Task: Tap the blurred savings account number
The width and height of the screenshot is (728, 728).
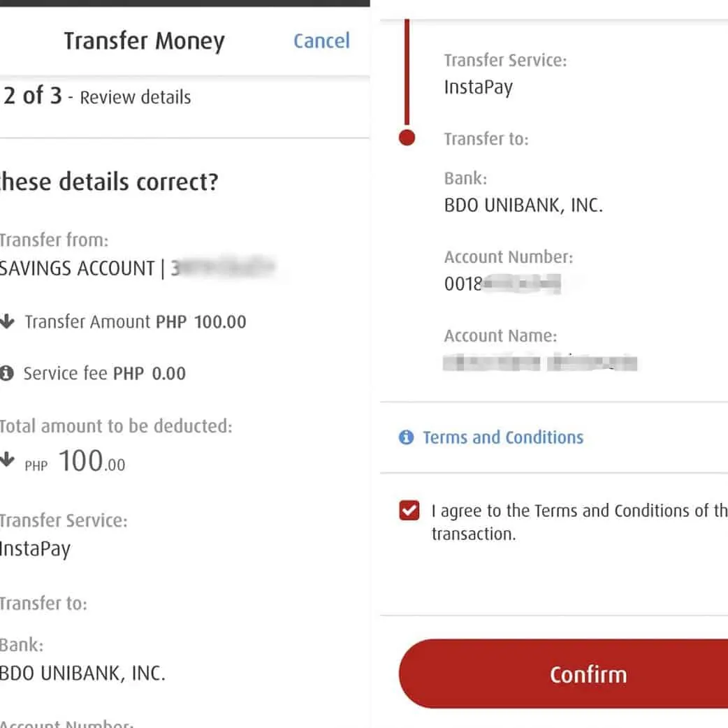Action: [x=224, y=268]
